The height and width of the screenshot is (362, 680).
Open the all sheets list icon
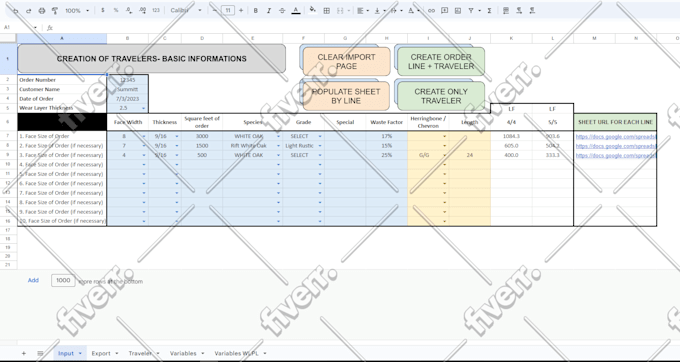point(40,353)
